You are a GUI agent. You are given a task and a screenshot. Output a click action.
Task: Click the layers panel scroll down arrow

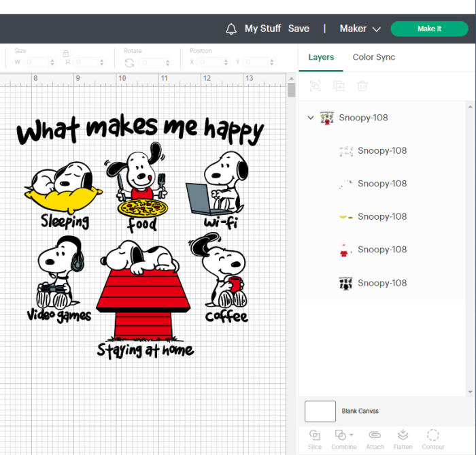click(x=471, y=392)
